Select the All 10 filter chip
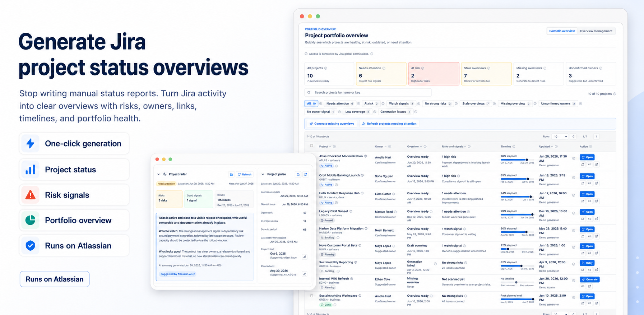 311,103
